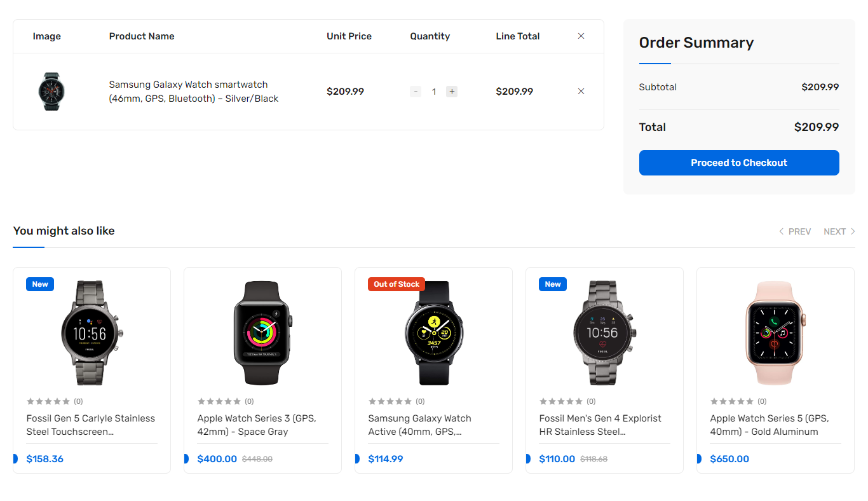Image resolution: width=868 pixels, height=501 pixels.
Task: Click Apple Watch Series 3 product title
Action: pos(257,425)
